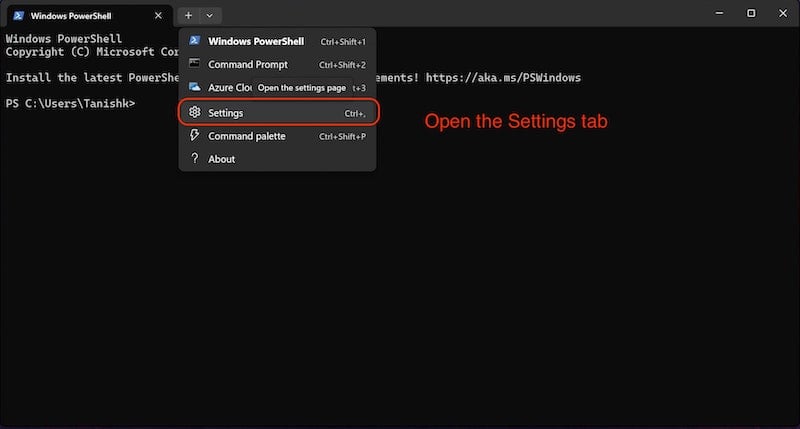Screen dimensions: 800x429
Task: Click the Azure Cloud Shell icon
Action: click(194, 87)
